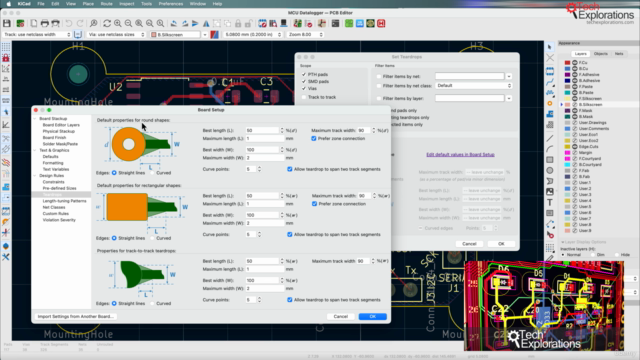The height and width of the screenshot is (360, 640).
Task: Click OK in Set Teardrops dialog
Action: tap(501, 244)
